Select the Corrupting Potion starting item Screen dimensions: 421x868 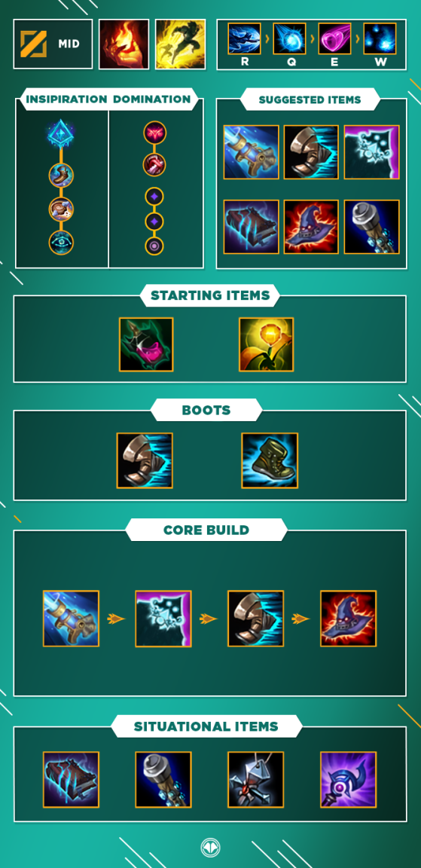146,344
